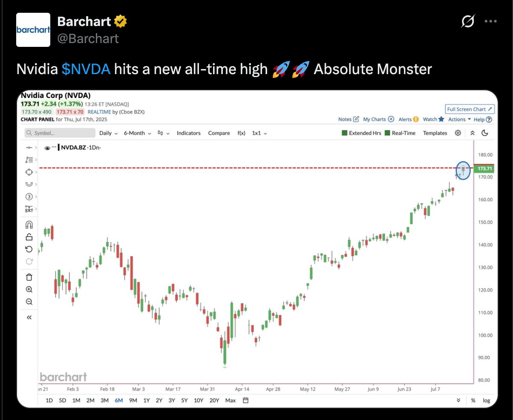Toggle NVDA.BZ visibility eye icon
513x420 pixels.
[47, 147]
